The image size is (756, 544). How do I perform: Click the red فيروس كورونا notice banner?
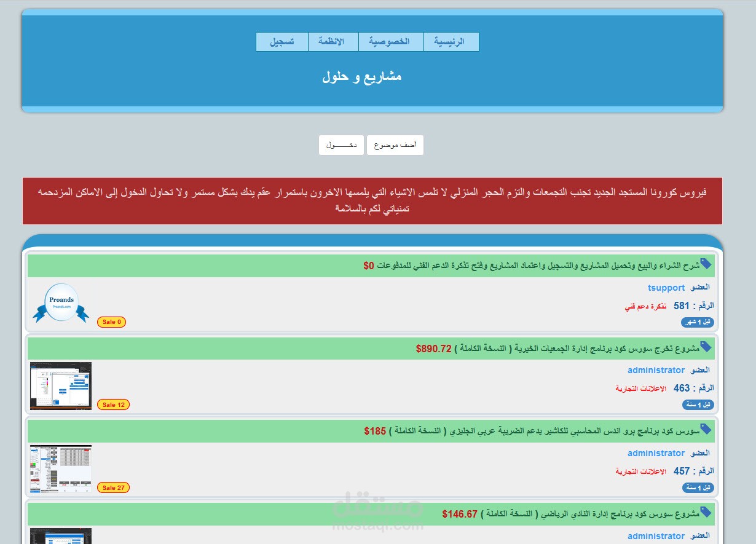click(372, 201)
